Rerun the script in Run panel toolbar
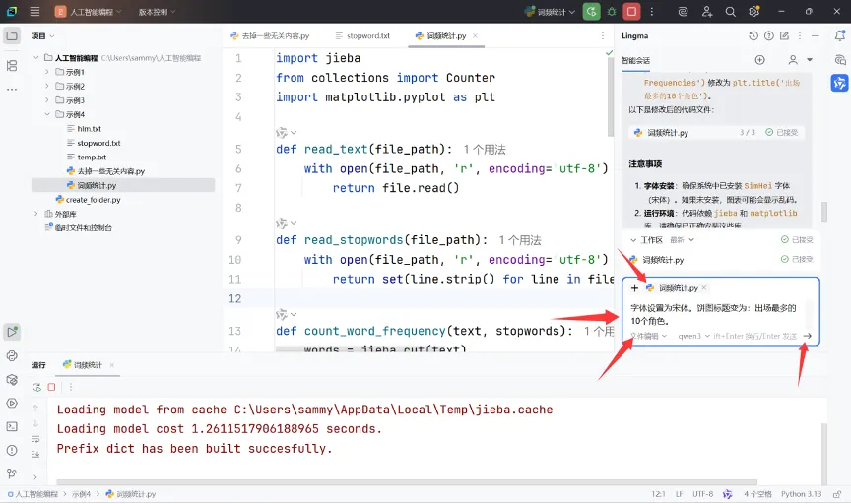This screenshot has width=851, height=504. tap(36, 387)
